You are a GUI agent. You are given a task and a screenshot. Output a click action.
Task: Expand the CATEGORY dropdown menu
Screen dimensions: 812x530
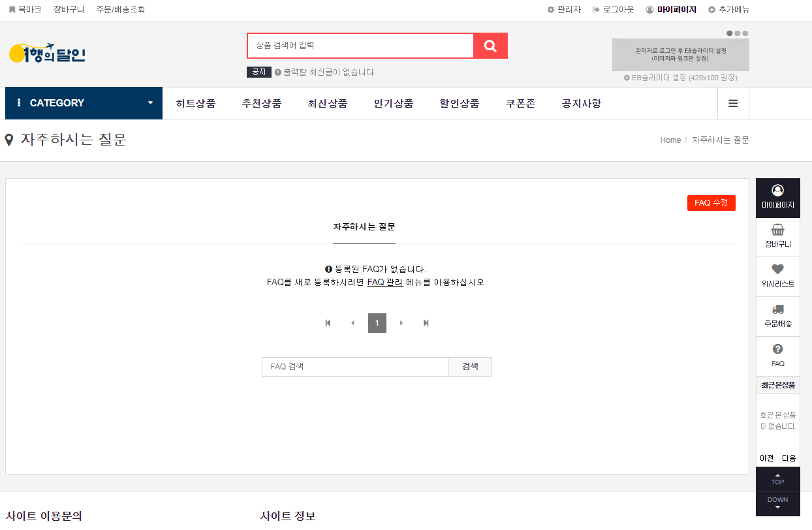pyautogui.click(x=84, y=103)
